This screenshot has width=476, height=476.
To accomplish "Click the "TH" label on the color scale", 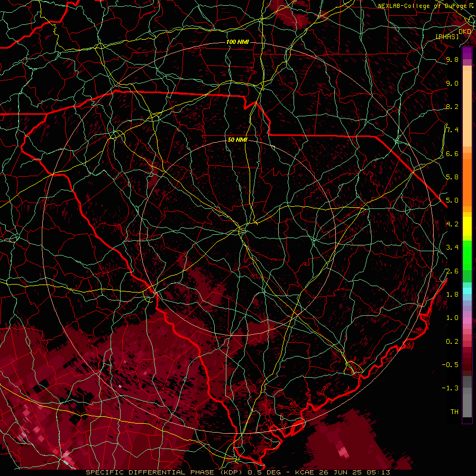I will coord(454,411).
